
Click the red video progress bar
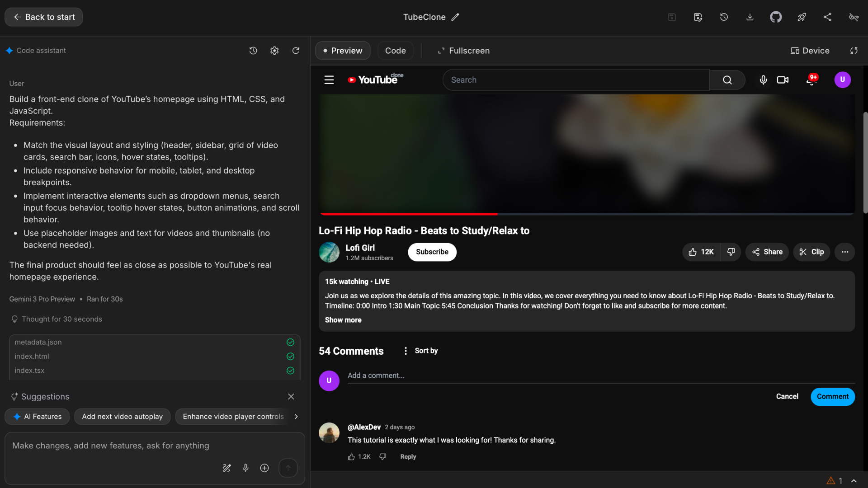coord(408,214)
